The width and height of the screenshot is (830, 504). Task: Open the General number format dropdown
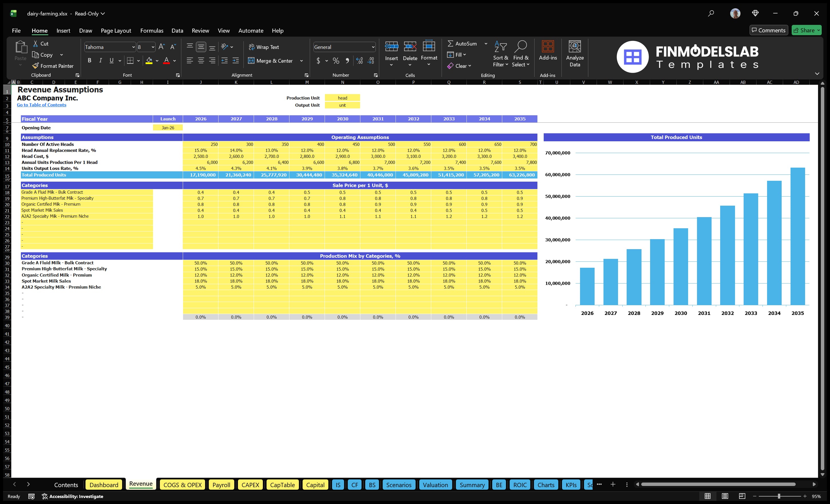point(373,47)
